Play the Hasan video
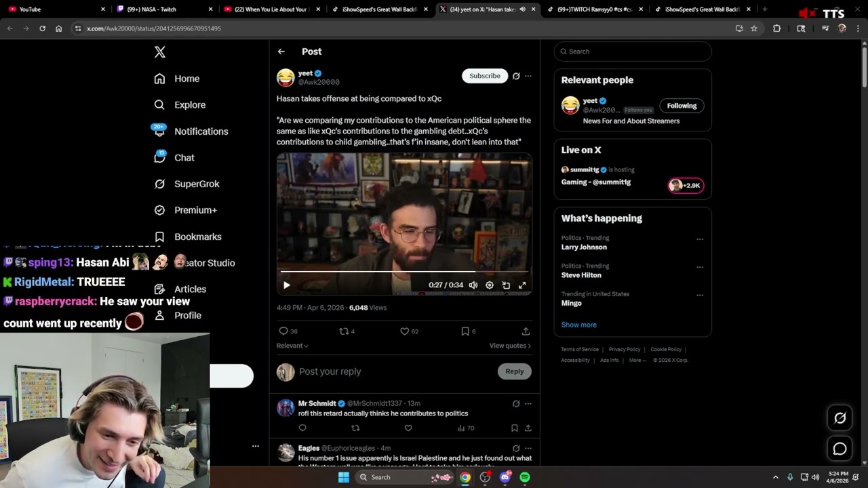The width and height of the screenshot is (868, 488). click(286, 285)
